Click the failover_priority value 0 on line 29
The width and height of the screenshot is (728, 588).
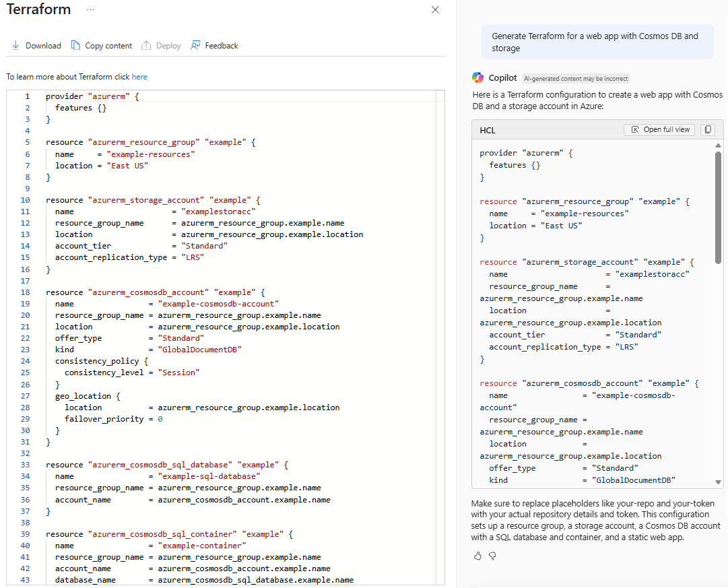[160, 419]
